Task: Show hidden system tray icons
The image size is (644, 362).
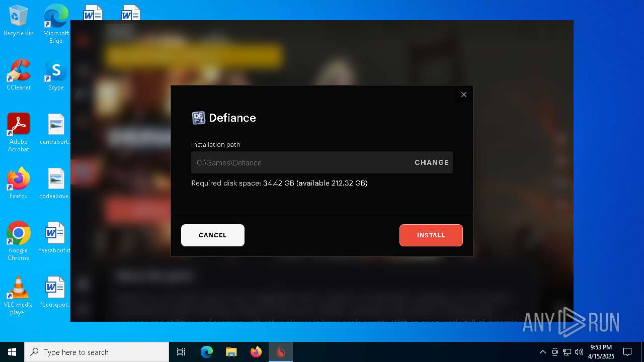Action: (x=542, y=352)
